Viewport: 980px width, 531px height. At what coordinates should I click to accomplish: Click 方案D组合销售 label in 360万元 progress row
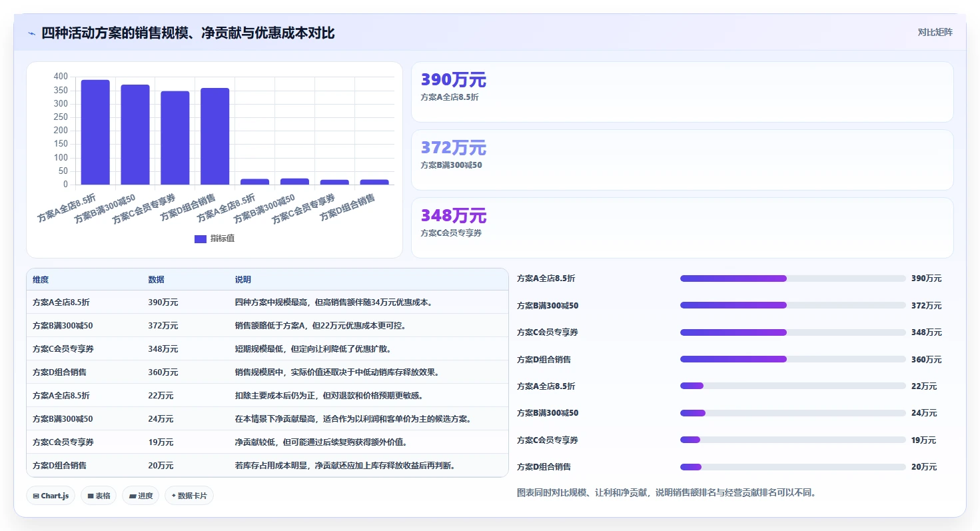tap(544, 359)
